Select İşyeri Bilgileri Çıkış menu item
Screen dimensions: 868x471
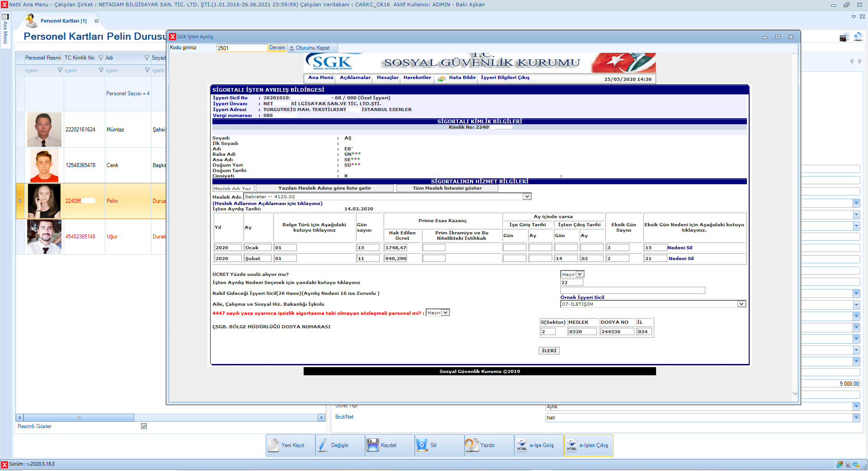point(505,78)
